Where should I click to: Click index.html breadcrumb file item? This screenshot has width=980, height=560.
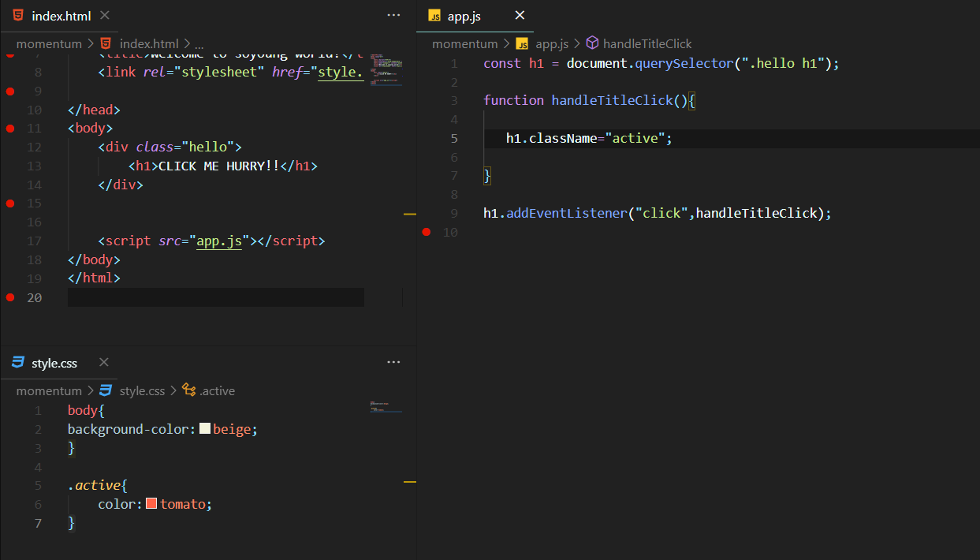coord(149,43)
